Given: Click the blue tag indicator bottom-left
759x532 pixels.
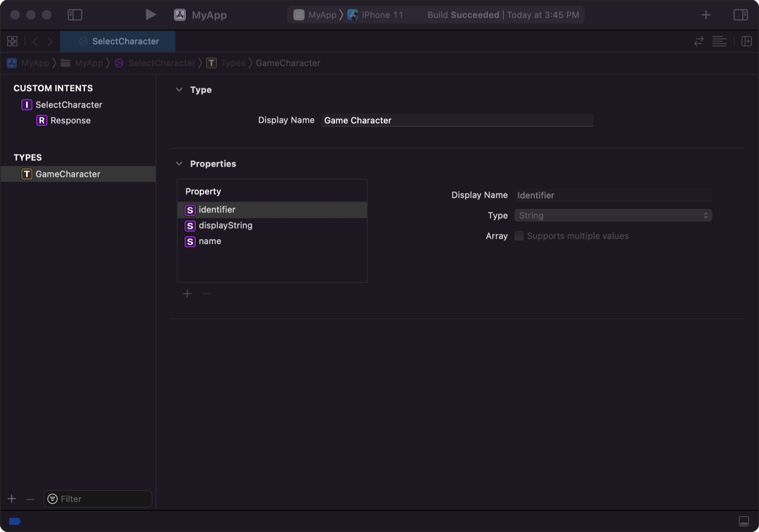Looking at the screenshot, I should point(15,521).
